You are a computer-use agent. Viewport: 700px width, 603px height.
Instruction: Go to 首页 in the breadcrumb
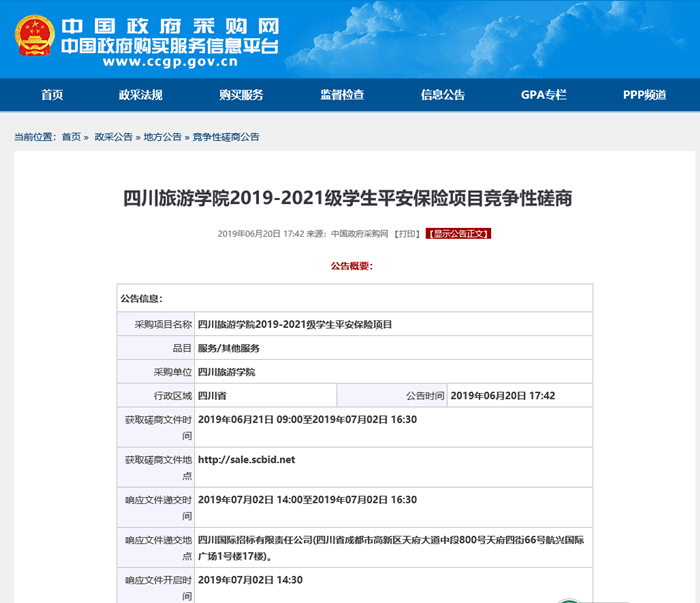(71, 137)
